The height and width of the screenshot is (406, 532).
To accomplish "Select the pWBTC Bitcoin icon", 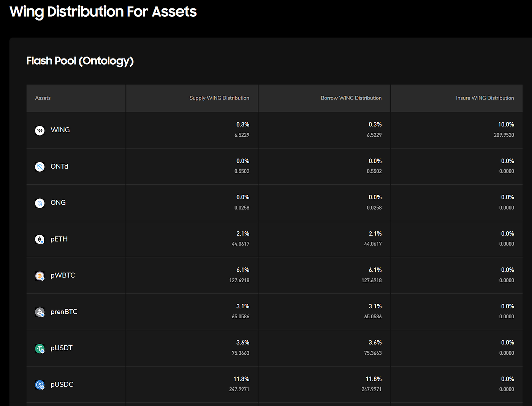I will 40,276.
